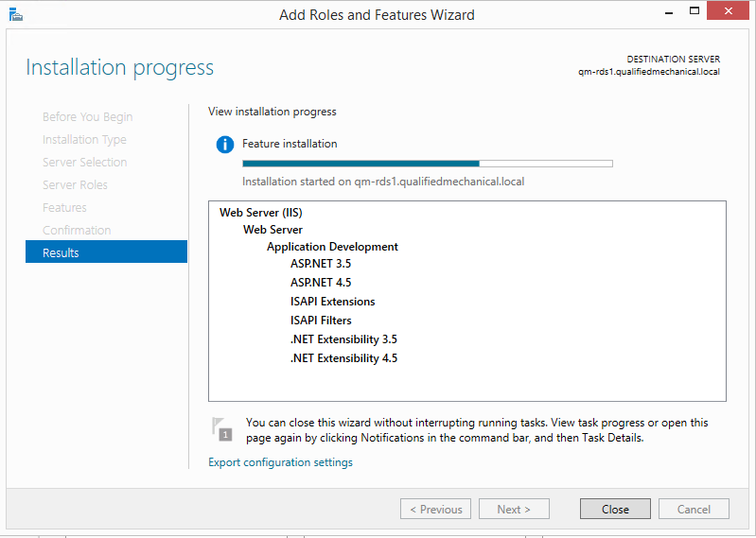Click .NET Extensibility 3.5 entry
This screenshot has width=756, height=538.
coord(343,339)
